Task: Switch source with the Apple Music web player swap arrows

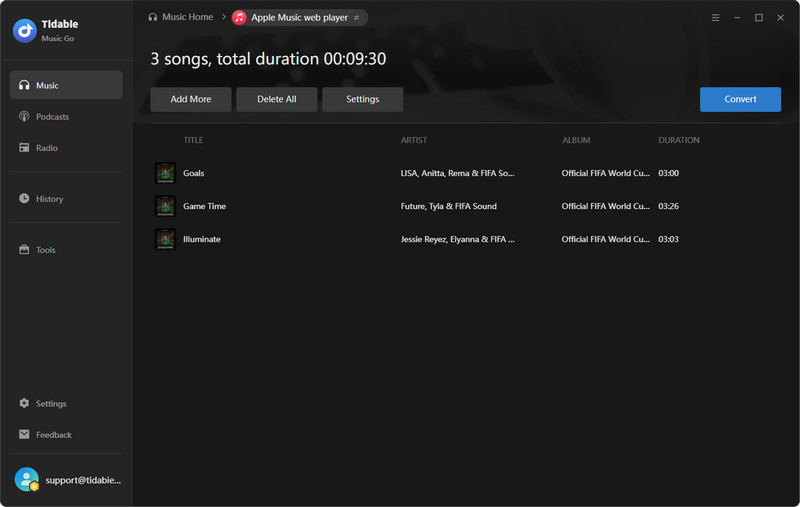Action: pyautogui.click(x=357, y=17)
